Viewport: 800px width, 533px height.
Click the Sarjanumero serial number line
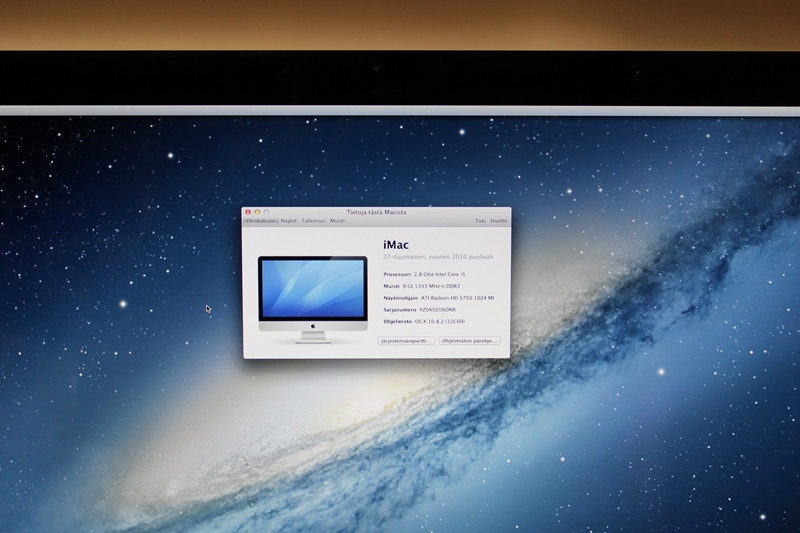(x=419, y=310)
